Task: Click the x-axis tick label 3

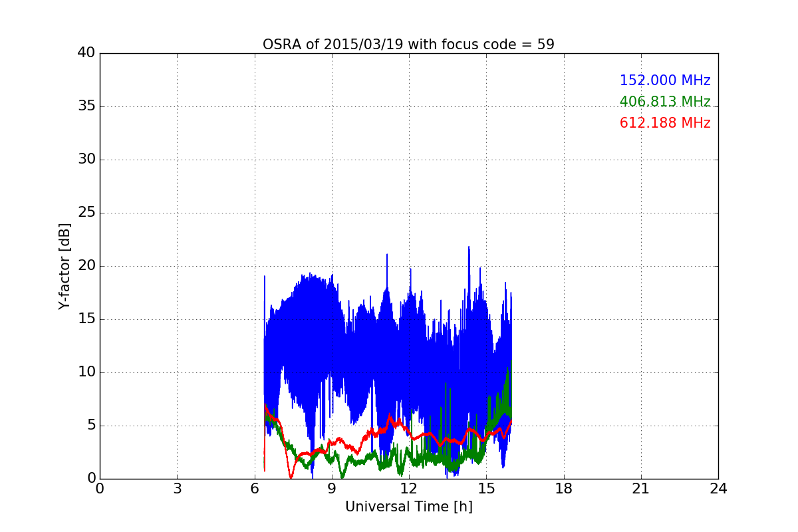Action: pos(177,489)
